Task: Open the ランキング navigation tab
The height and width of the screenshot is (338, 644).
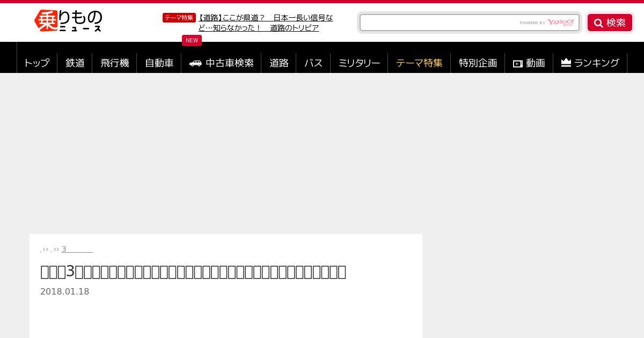Action: (590, 63)
